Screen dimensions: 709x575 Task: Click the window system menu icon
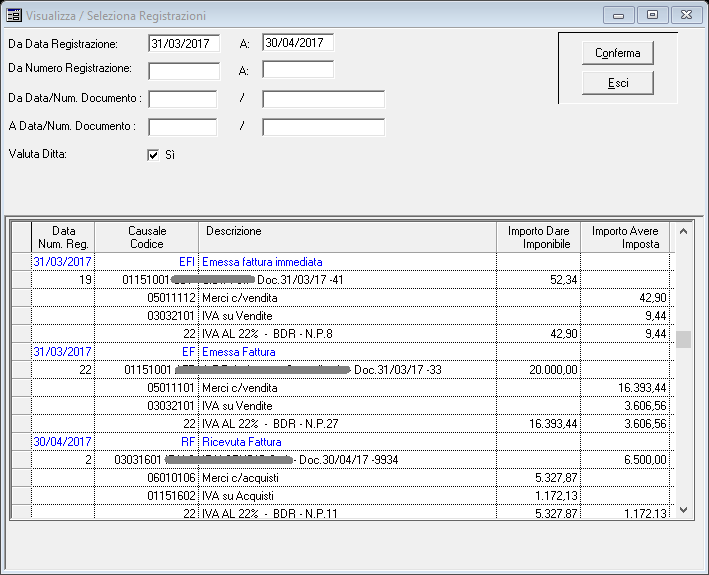pos(14,15)
